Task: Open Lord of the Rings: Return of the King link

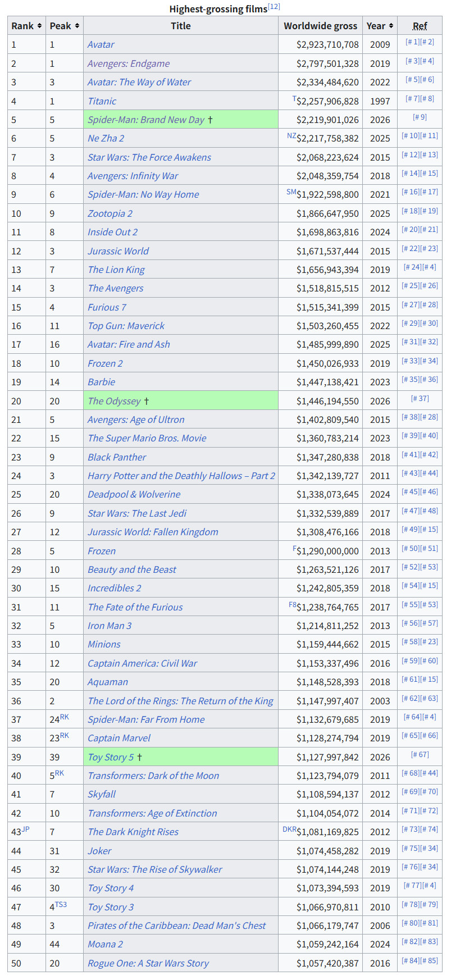Action: click(x=180, y=701)
